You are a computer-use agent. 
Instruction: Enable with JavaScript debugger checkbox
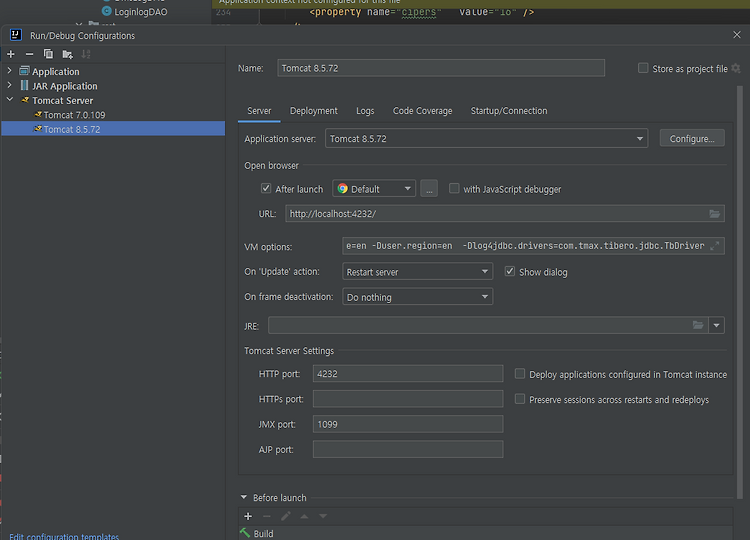tap(454, 188)
